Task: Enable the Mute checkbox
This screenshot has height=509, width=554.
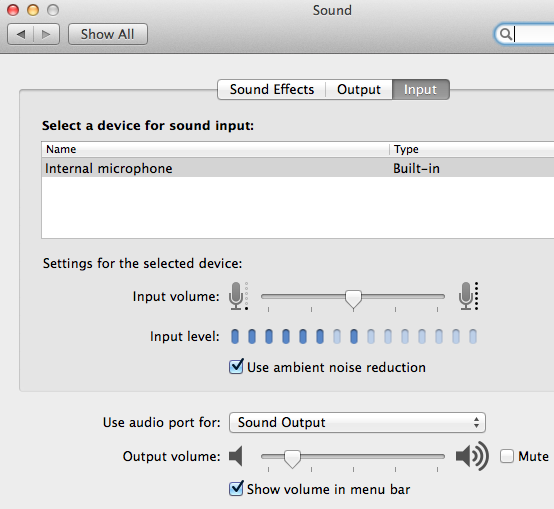Action: (x=507, y=456)
